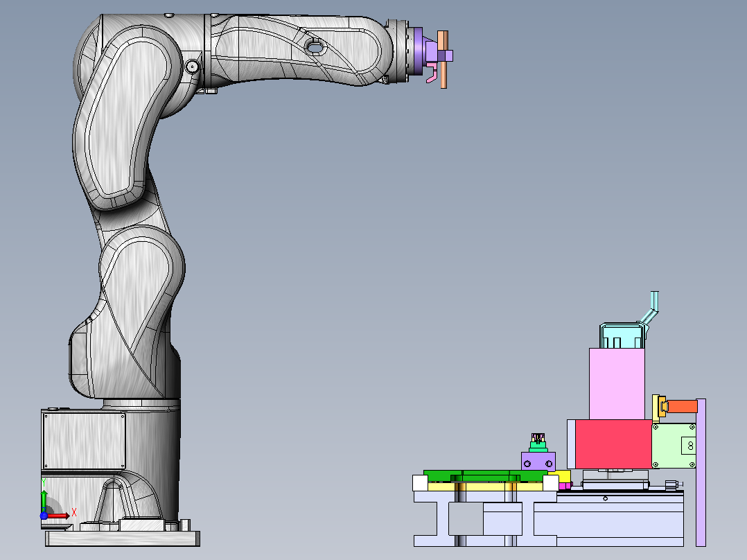Select the robot's horizontal forearm link
This screenshot has width=747, height=560.
coord(300,50)
